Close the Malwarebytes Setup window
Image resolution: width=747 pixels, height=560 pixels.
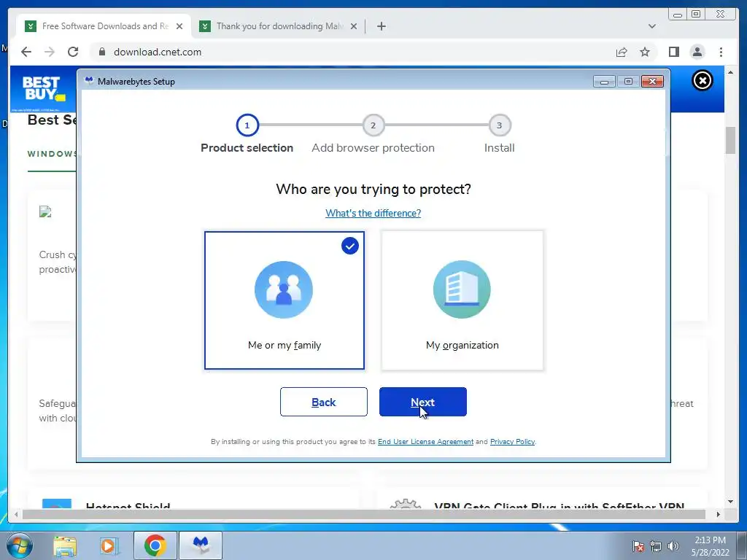click(x=652, y=82)
